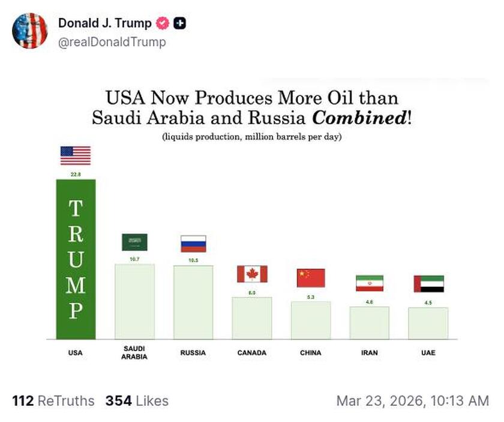Click the American flag above the USA bar
Viewport: 504px width, 422px height.
click(x=75, y=155)
